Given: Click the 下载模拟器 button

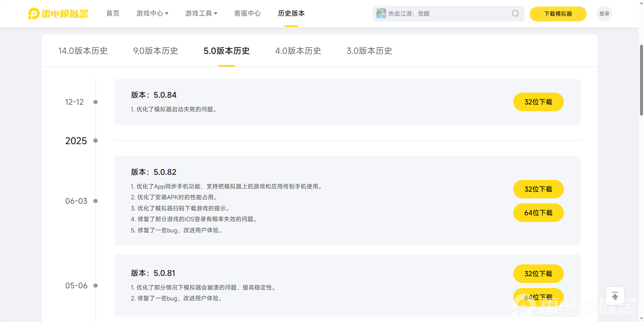Looking at the screenshot, I should coord(558,14).
